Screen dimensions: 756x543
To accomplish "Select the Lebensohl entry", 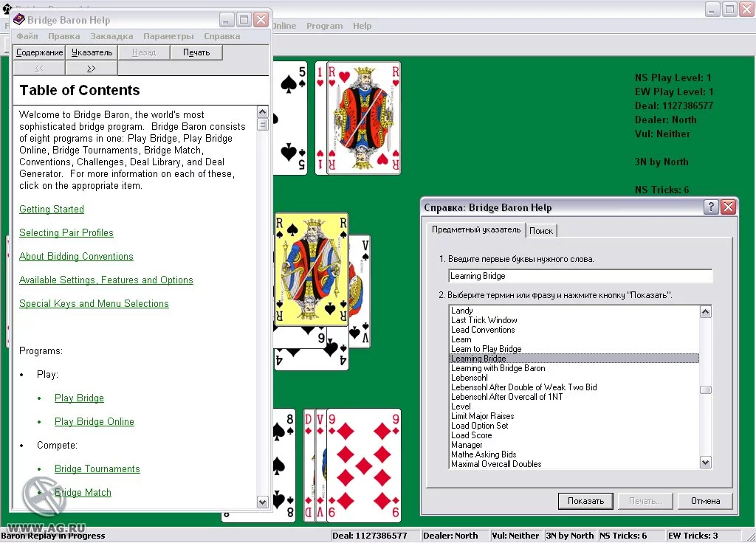I will click(469, 378).
